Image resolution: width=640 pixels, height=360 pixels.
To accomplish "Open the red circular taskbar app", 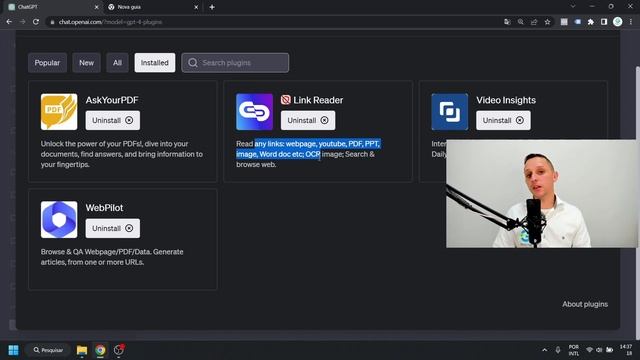I will tap(119, 350).
